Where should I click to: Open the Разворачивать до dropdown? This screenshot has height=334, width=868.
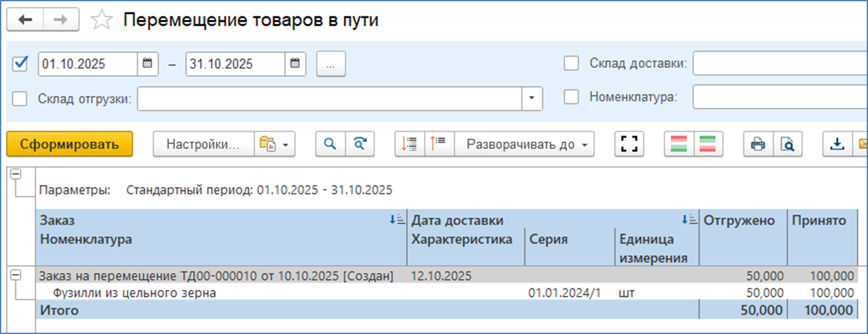[524, 144]
